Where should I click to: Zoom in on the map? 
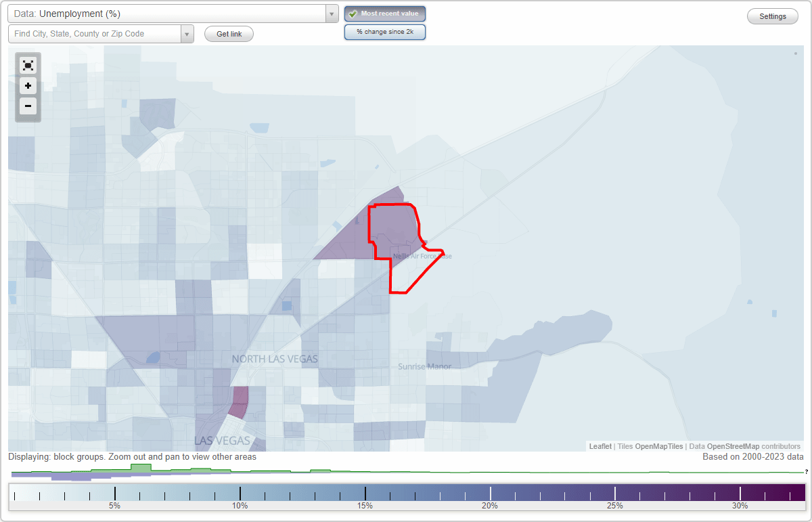[x=28, y=86]
